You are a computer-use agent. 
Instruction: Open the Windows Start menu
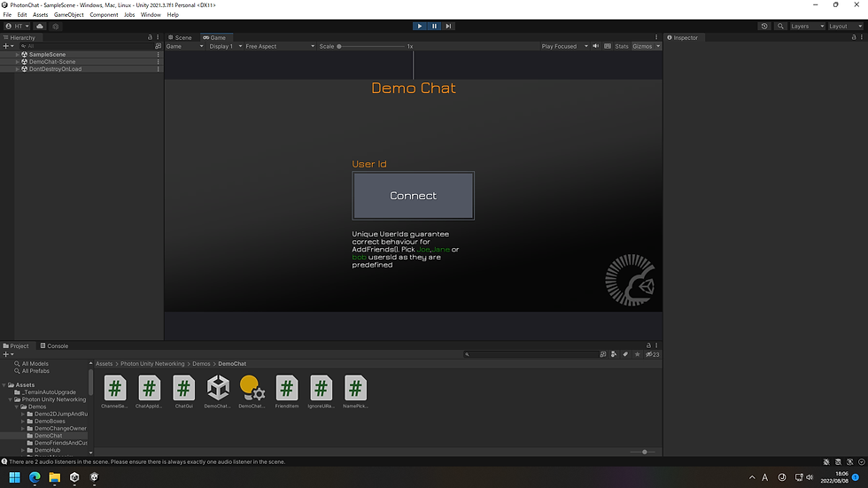tap(15, 477)
